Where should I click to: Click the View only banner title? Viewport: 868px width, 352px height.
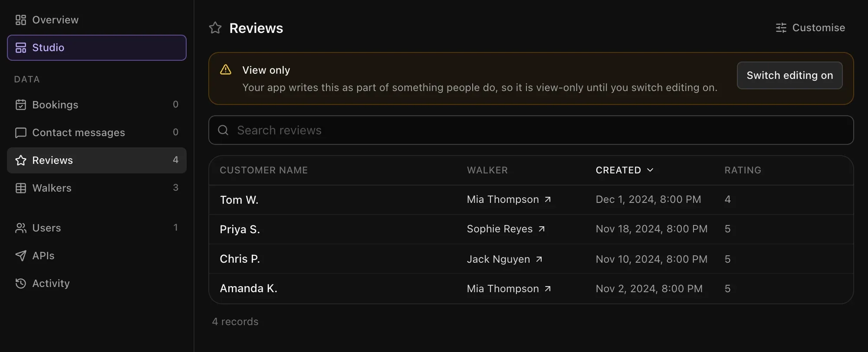pos(266,70)
